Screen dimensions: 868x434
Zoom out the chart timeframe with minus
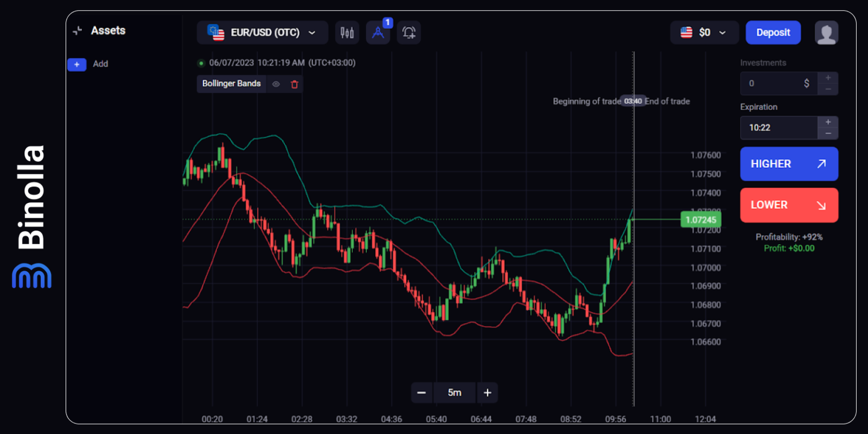[421, 393]
